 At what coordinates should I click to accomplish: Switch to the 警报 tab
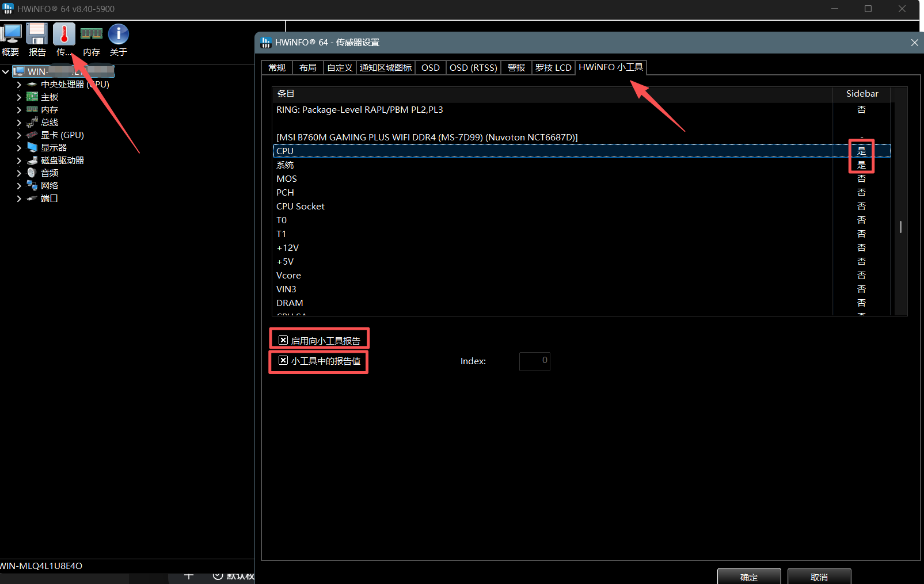point(516,68)
